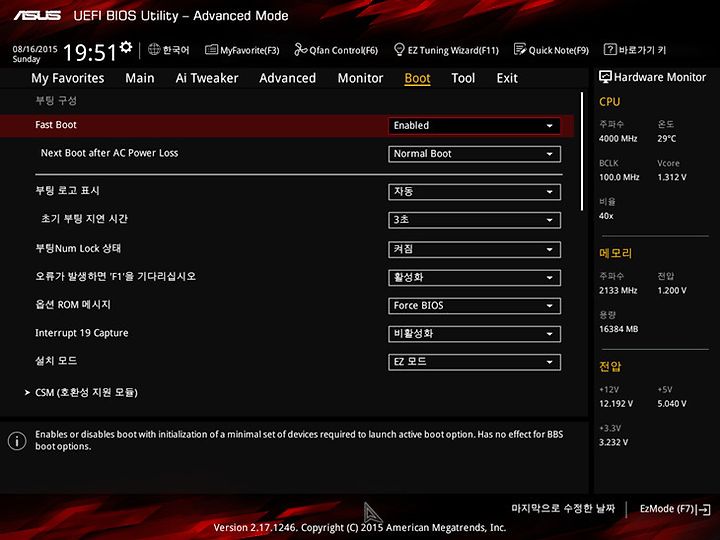Switch to Main tab

(x=140, y=78)
